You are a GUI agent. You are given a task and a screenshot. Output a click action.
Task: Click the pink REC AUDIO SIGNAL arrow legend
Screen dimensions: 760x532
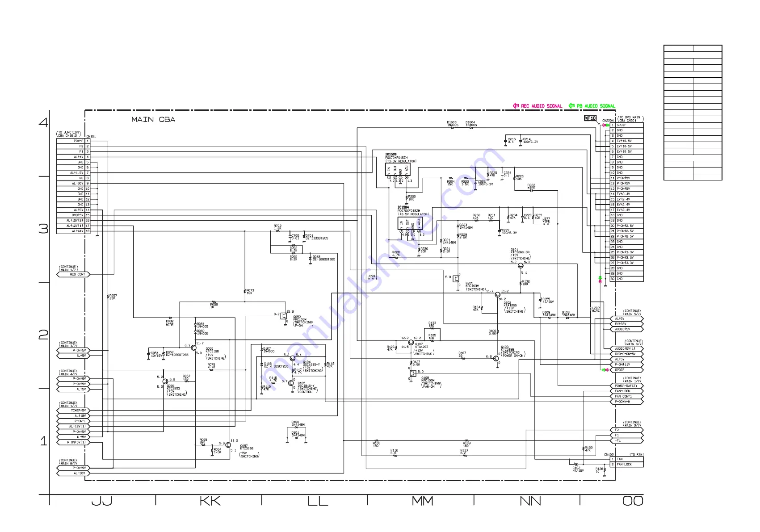pos(537,106)
